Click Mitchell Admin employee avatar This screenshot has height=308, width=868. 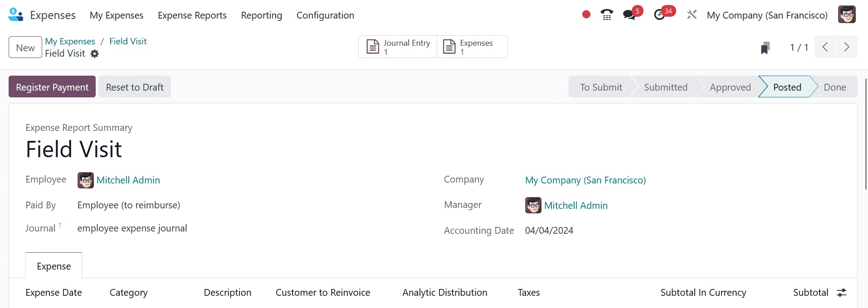86,180
